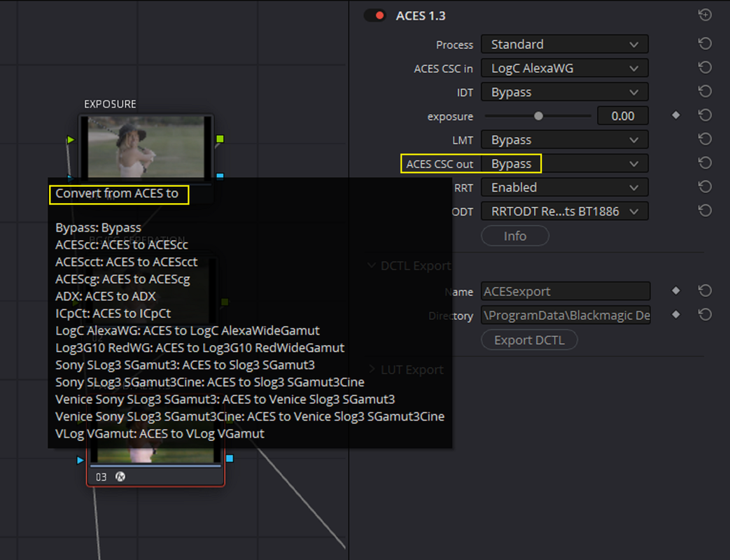Screen dimensions: 730x560
Task: Click node 03 blue key input triangle
Action: tap(80, 460)
